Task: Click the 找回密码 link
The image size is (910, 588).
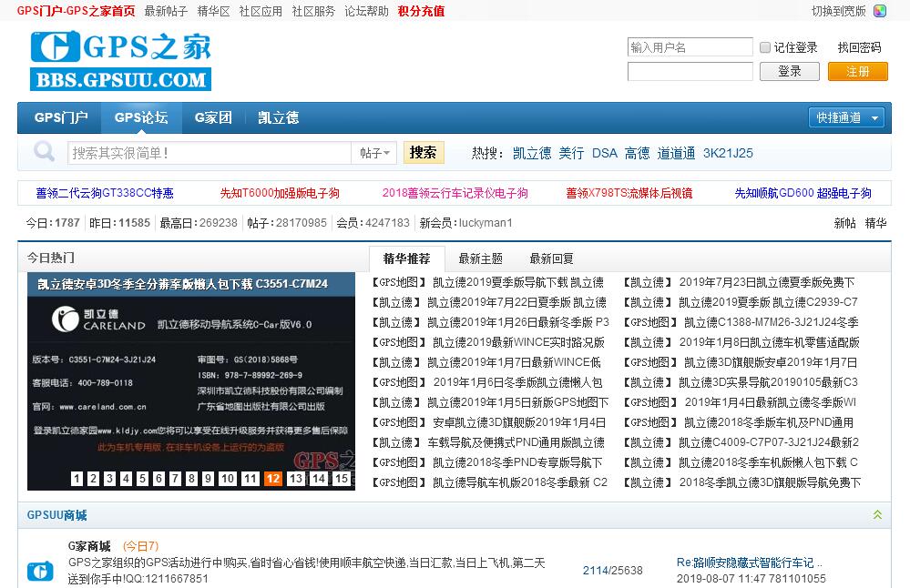Action: (x=859, y=47)
